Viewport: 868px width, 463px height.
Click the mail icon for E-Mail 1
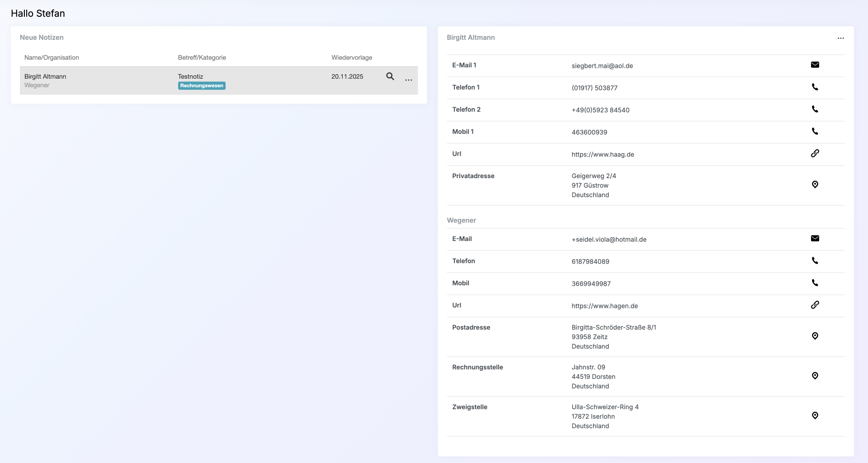tap(815, 65)
